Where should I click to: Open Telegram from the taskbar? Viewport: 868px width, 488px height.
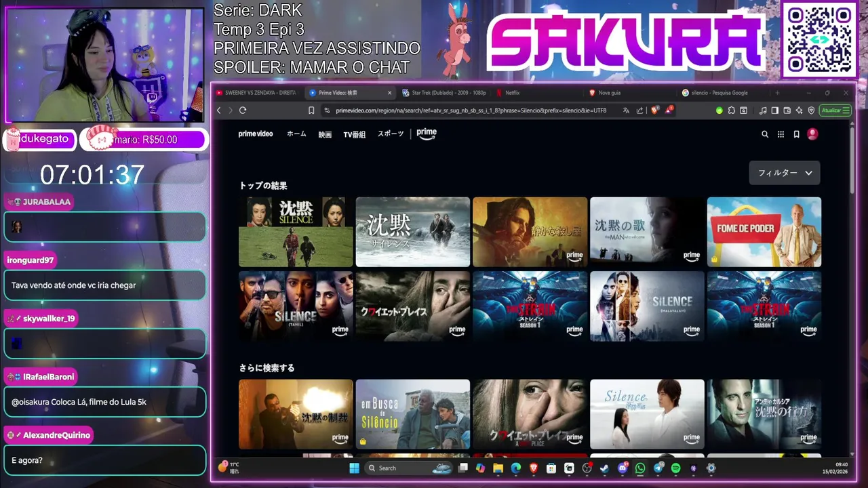(658, 468)
